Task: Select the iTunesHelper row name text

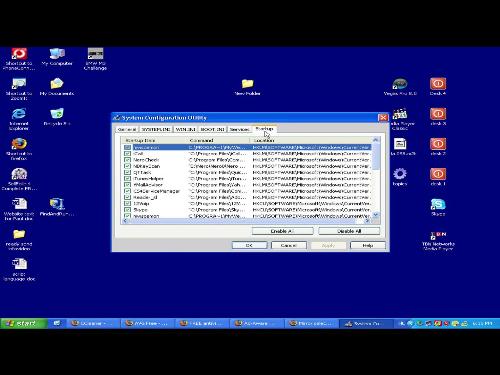Action: click(148, 179)
